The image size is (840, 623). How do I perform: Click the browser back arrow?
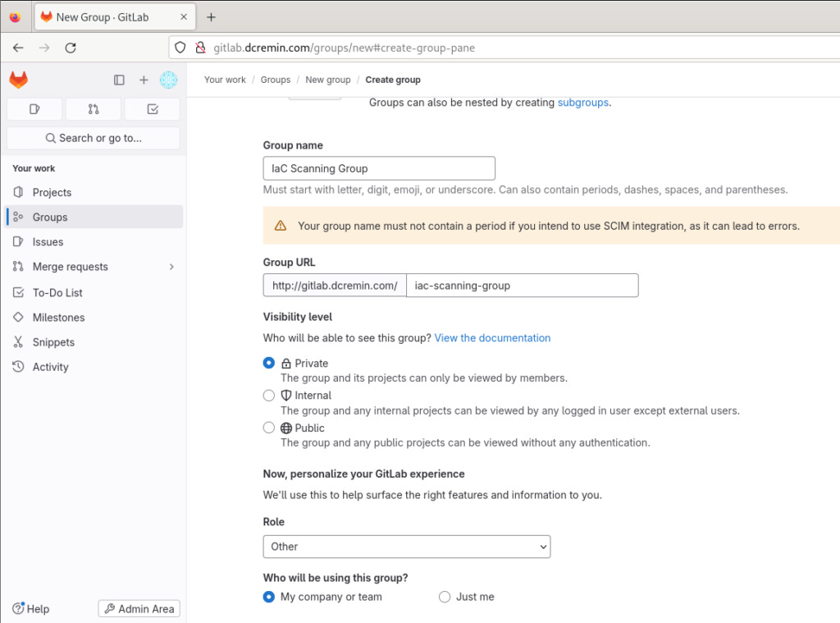[18, 48]
